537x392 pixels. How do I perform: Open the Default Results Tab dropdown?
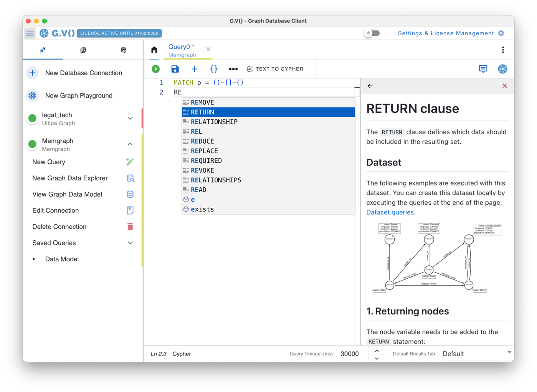click(476, 354)
